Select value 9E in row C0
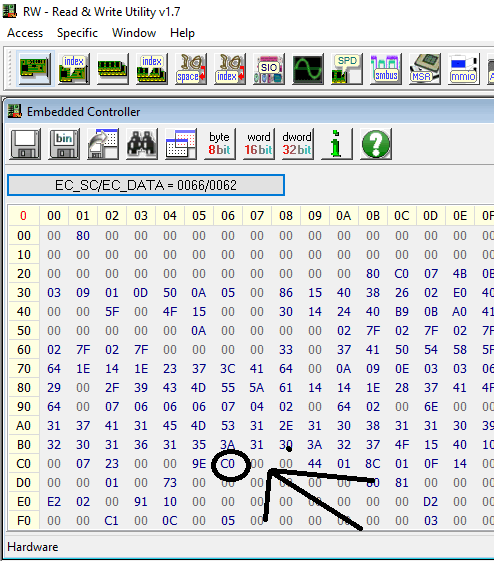494x561 pixels. (x=199, y=464)
